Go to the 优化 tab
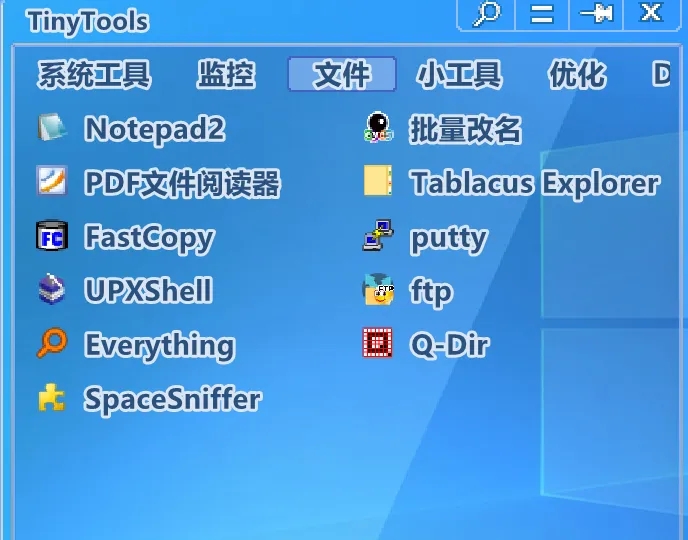 (x=577, y=75)
